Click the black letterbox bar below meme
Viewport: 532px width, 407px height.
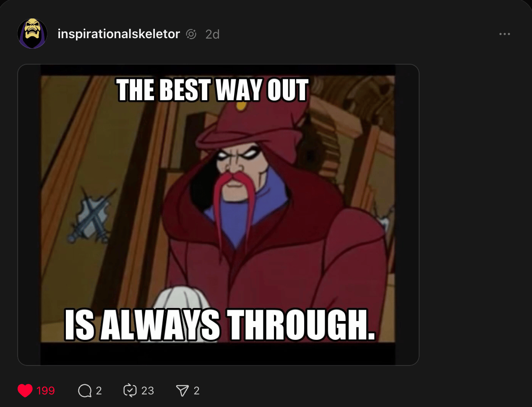click(x=218, y=353)
